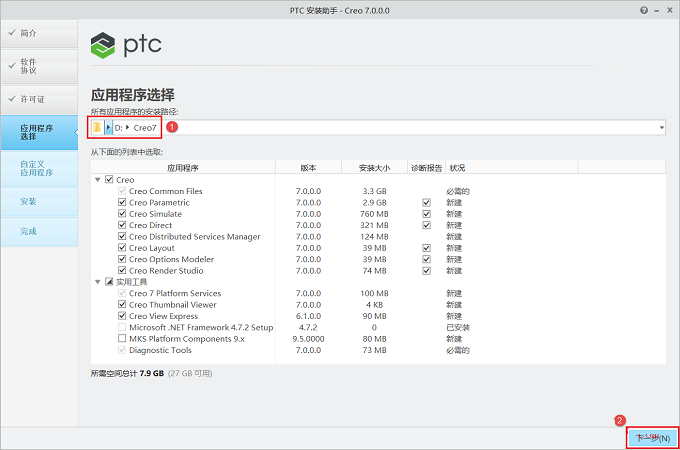
Task: Uncheck Creo Render Studio
Action: [122, 271]
